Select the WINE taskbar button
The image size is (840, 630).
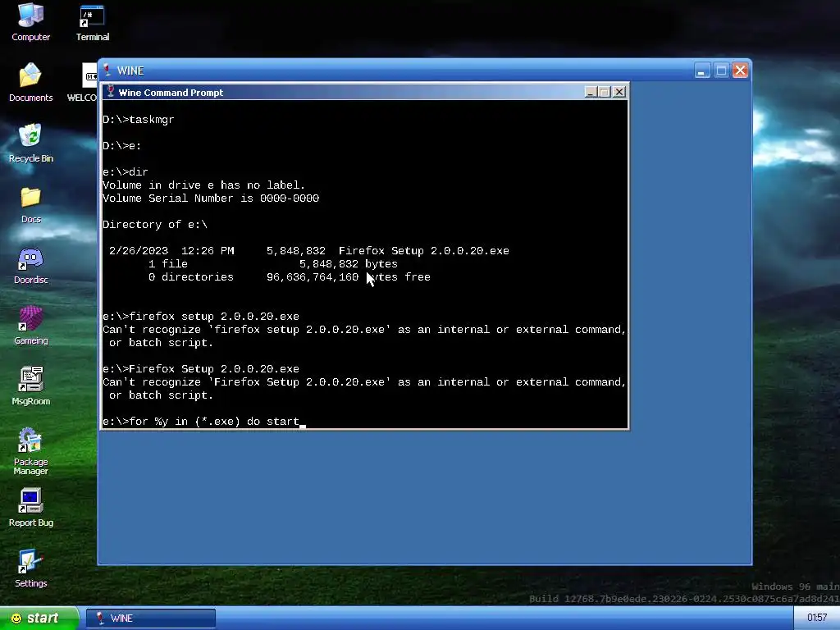[151, 619]
